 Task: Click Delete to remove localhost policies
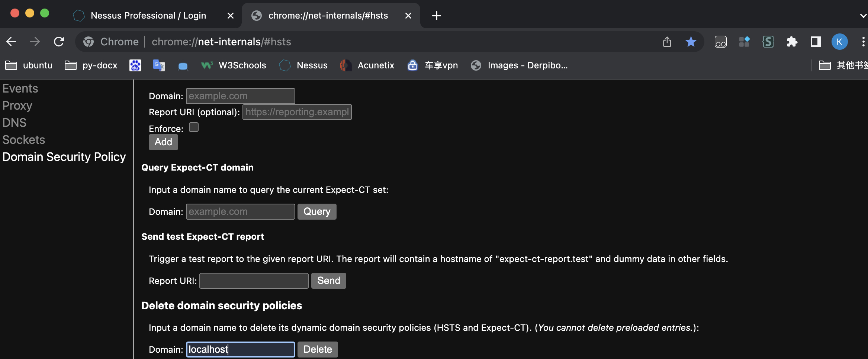point(317,349)
